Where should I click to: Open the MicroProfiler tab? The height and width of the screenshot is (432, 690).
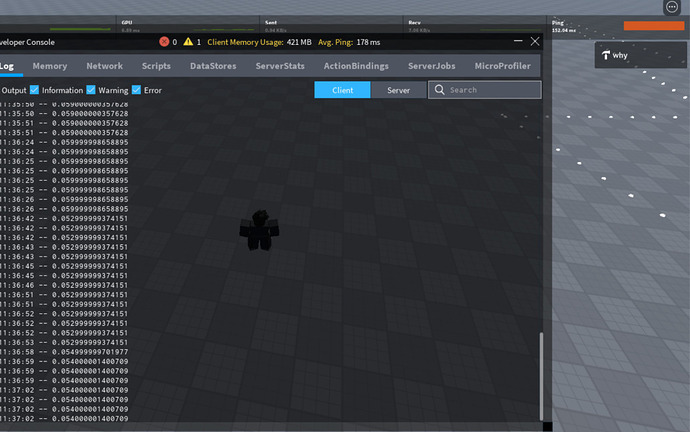point(503,66)
